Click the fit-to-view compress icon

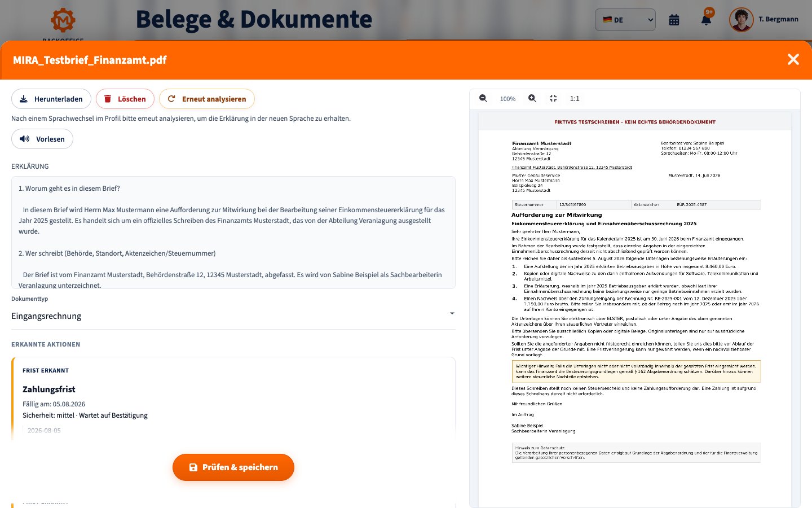point(553,98)
